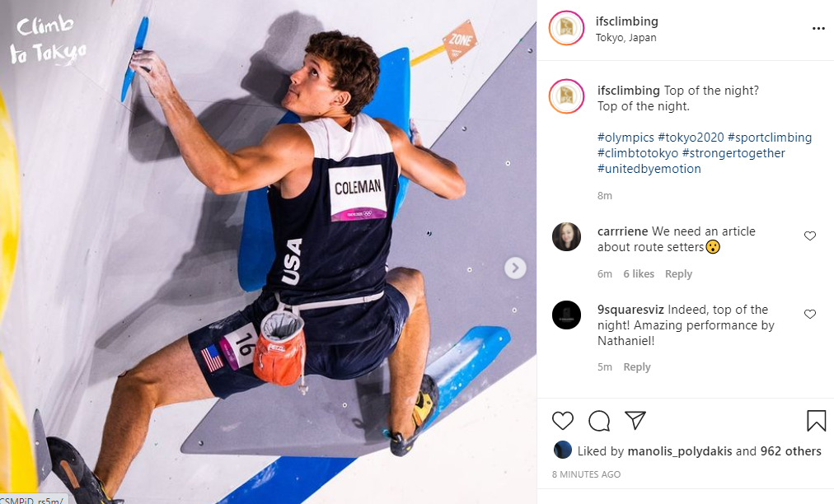834x504 pixels.
Task: Go to the next photo in carousel
Action: [515, 268]
